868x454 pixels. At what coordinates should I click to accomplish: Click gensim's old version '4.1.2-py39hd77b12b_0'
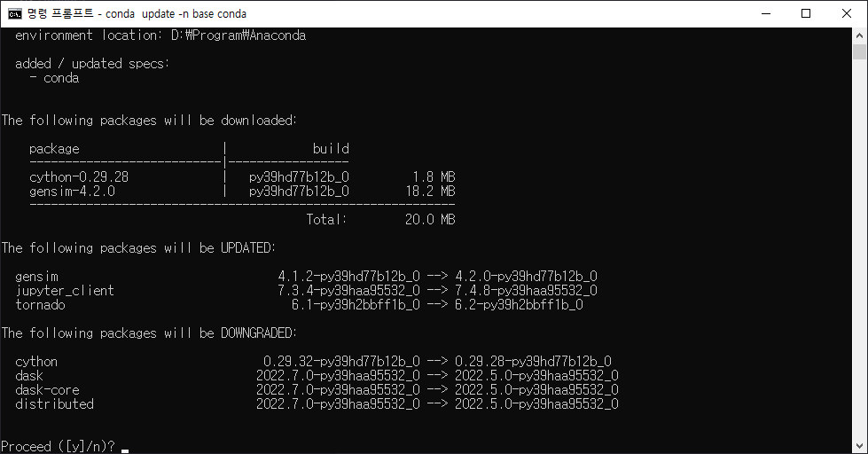click(348, 277)
